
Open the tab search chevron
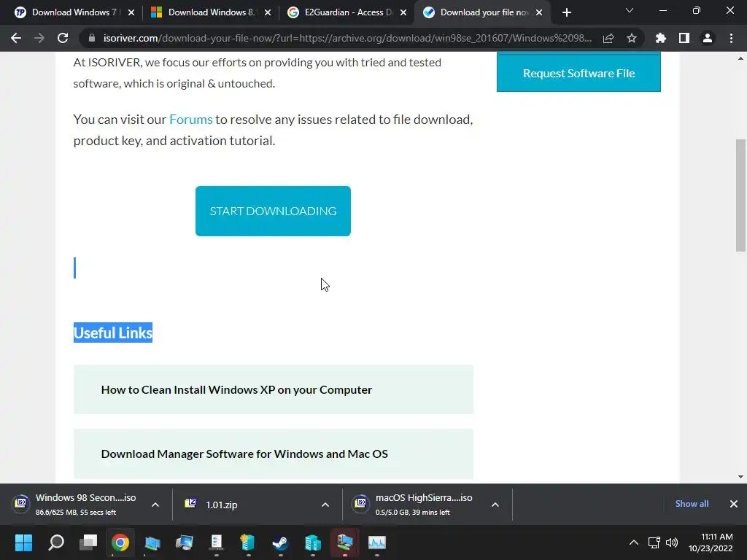click(x=630, y=10)
